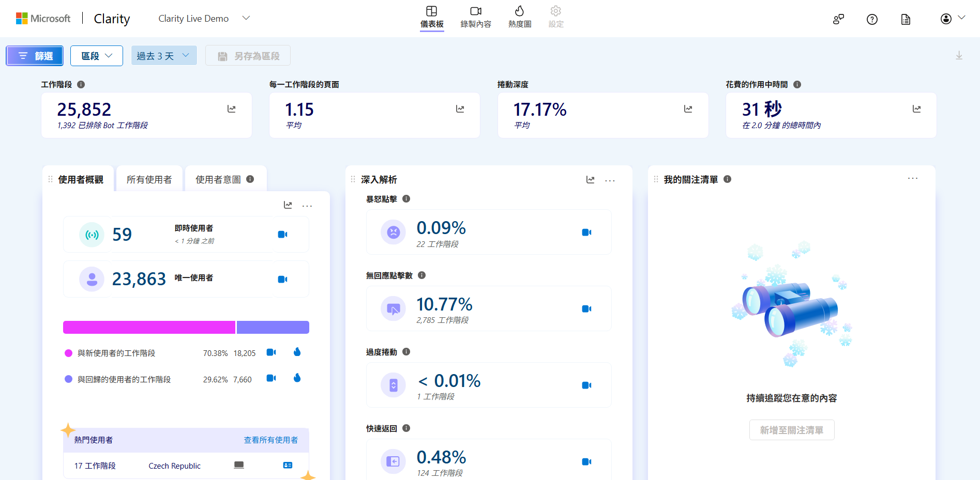Open recordings for live users (即時使用者)
This screenshot has height=480, width=980.
282,235
